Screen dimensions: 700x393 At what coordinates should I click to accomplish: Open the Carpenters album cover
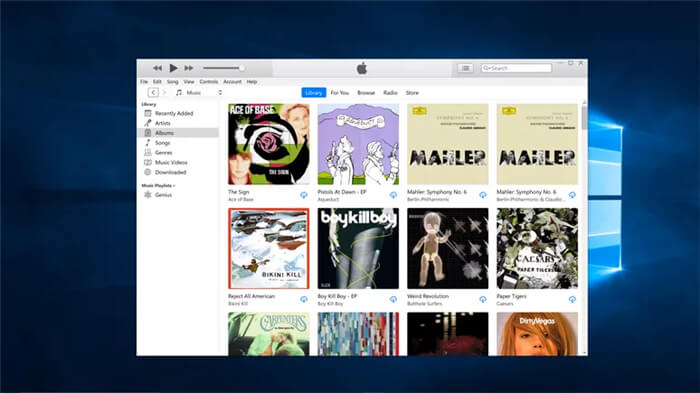pos(269,334)
